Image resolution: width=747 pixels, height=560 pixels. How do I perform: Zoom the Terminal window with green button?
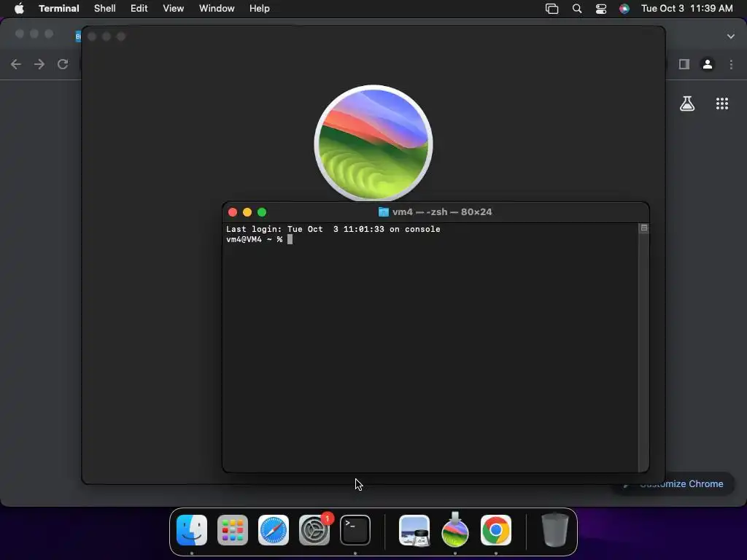262,212
